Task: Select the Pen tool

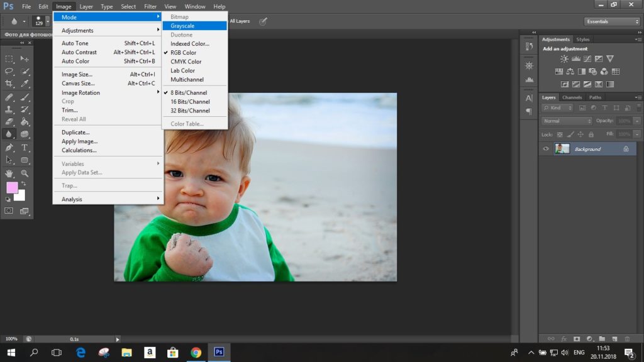Action: click(9, 147)
